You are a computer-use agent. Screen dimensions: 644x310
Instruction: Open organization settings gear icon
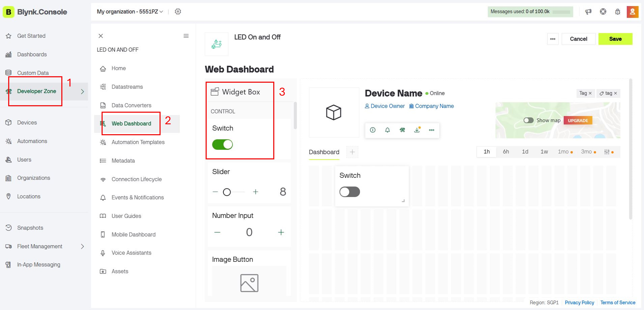tap(178, 12)
